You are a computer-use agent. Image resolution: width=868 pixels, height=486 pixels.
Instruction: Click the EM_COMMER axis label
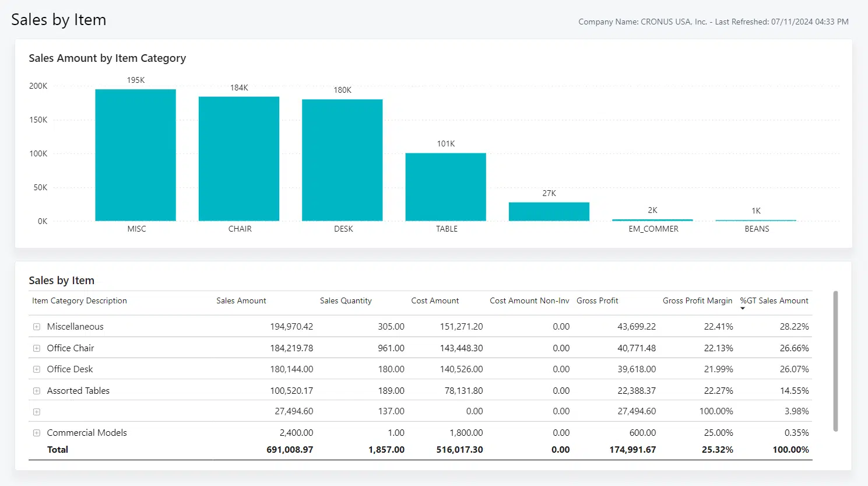coord(653,229)
